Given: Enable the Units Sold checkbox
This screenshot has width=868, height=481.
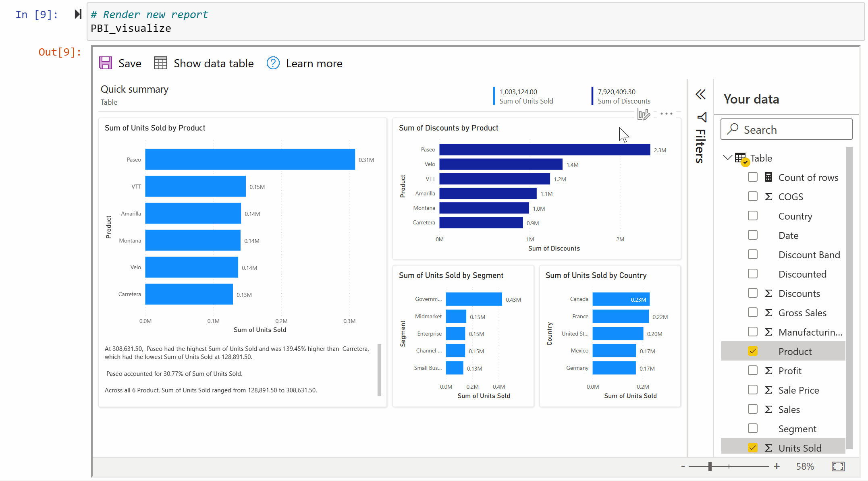Looking at the screenshot, I should (x=753, y=448).
